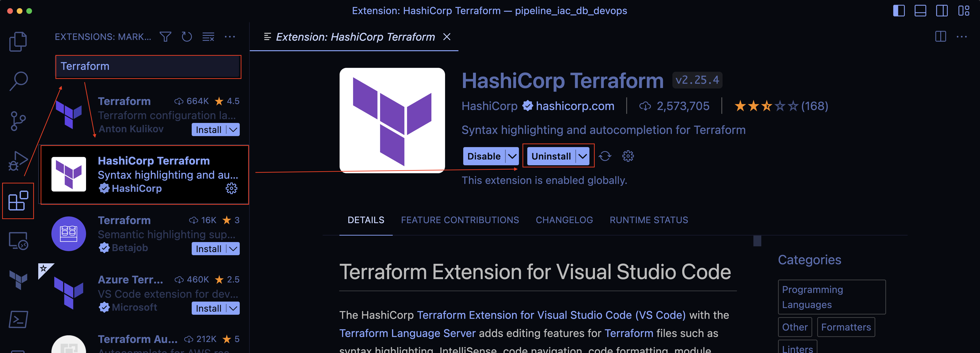This screenshot has height=353, width=980.
Task: Expand the Uninstall button dropdown arrow
Action: coord(583,156)
